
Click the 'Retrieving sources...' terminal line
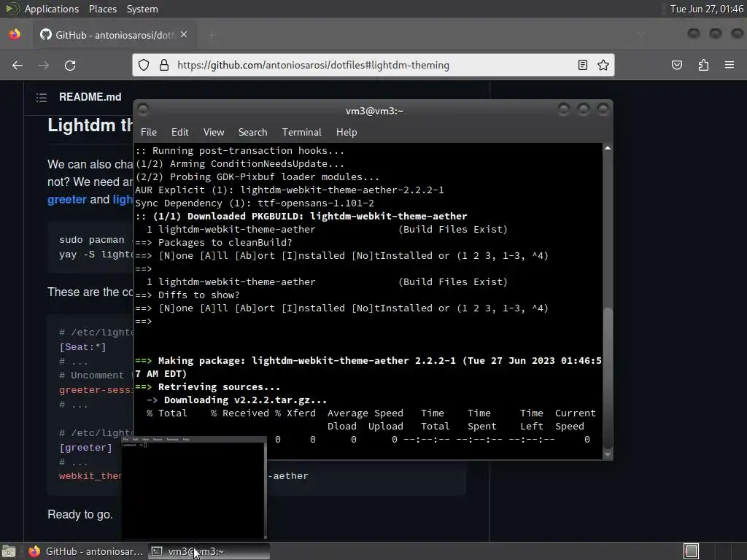pos(207,386)
